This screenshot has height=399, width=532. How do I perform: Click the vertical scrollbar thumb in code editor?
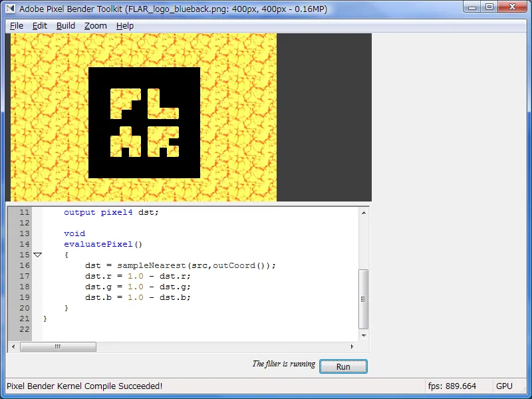[363, 299]
